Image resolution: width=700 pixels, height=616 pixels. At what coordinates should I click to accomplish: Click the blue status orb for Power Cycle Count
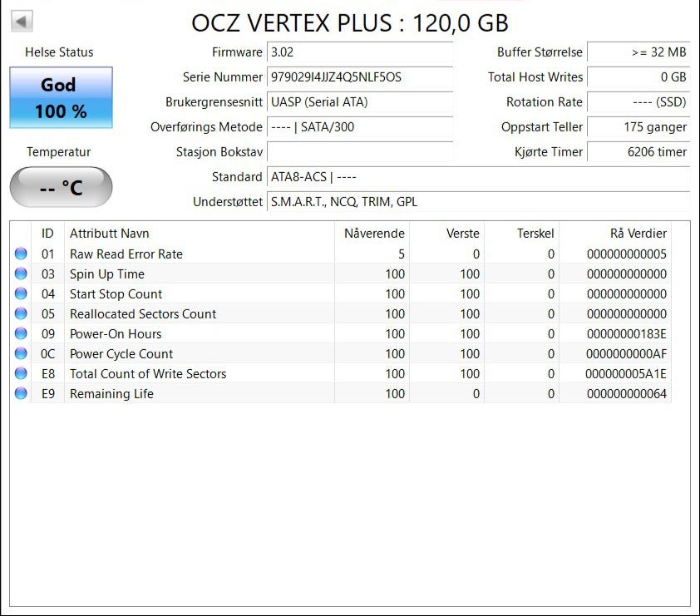tap(21, 353)
